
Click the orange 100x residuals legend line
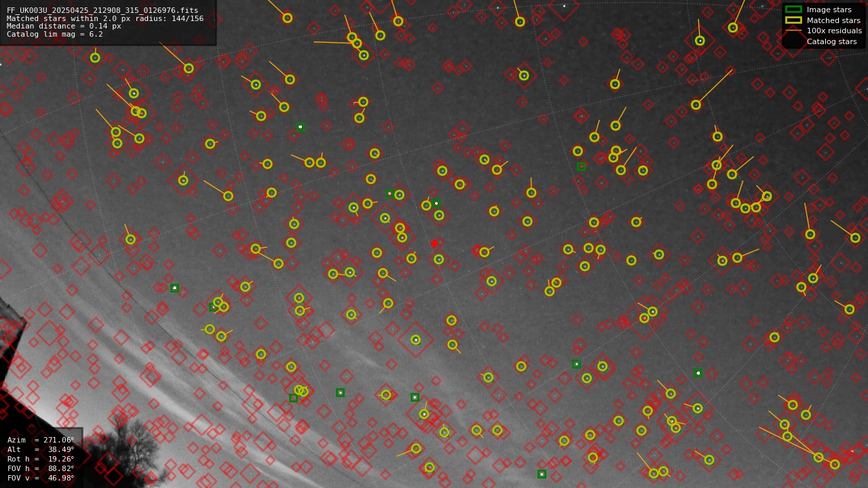[x=793, y=31]
